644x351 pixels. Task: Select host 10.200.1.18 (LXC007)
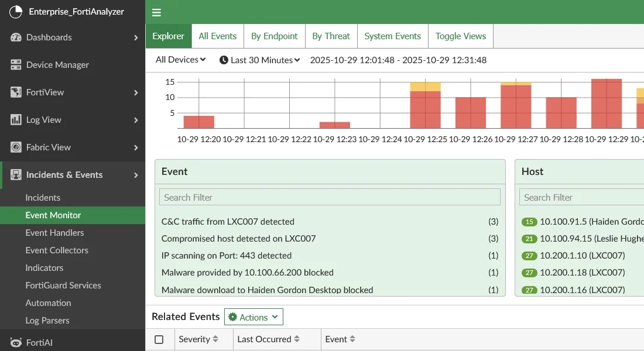click(583, 273)
